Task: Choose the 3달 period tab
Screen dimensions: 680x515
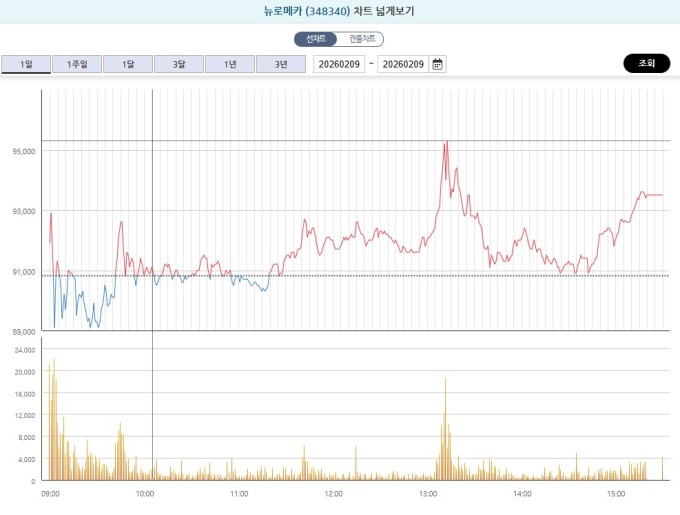Action: (178, 64)
